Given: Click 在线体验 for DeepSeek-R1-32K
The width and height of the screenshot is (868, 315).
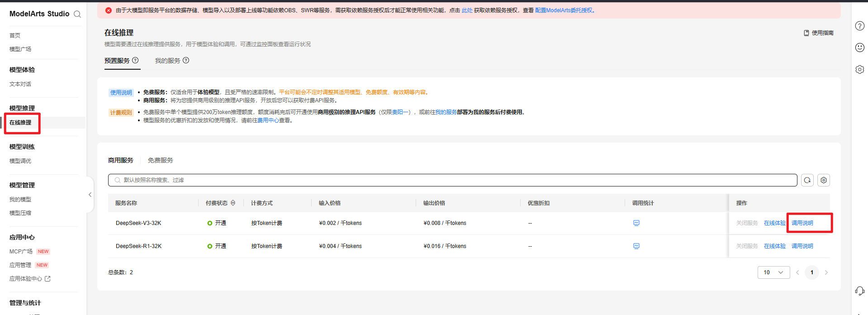Looking at the screenshot, I should tap(775, 246).
